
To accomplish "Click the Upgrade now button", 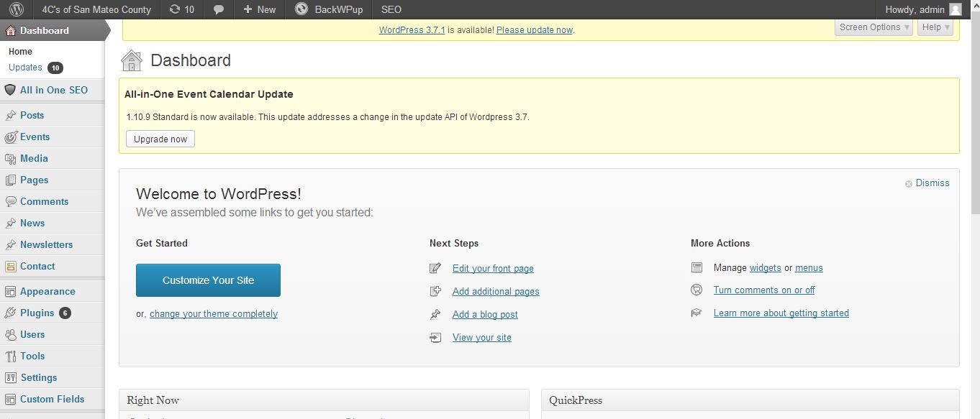I will pyautogui.click(x=160, y=139).
